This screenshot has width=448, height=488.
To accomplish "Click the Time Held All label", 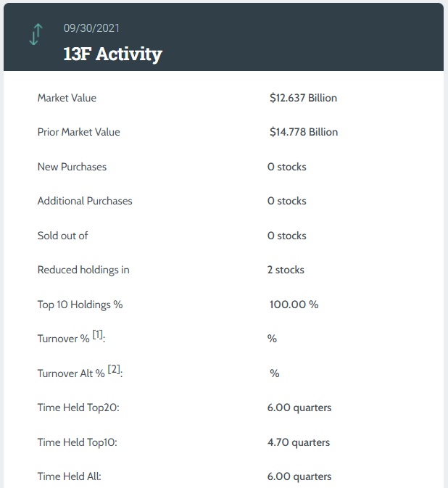I will coord(69,476).
